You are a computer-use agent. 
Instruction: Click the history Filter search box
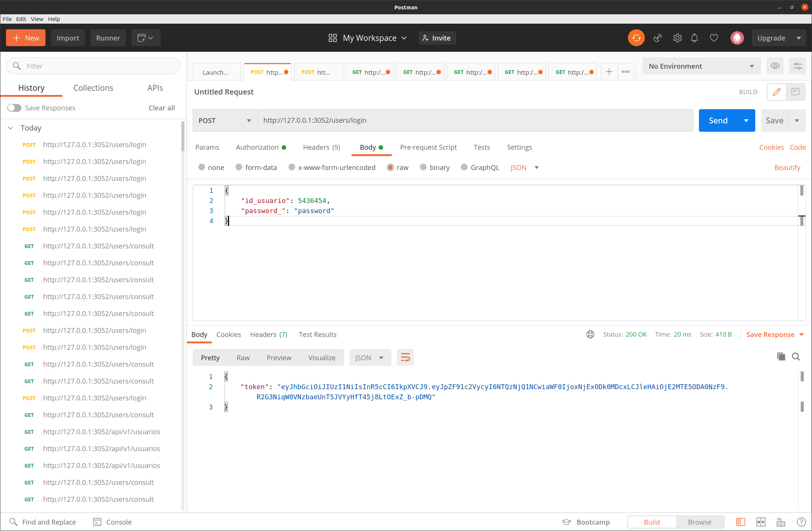(94, 66)
